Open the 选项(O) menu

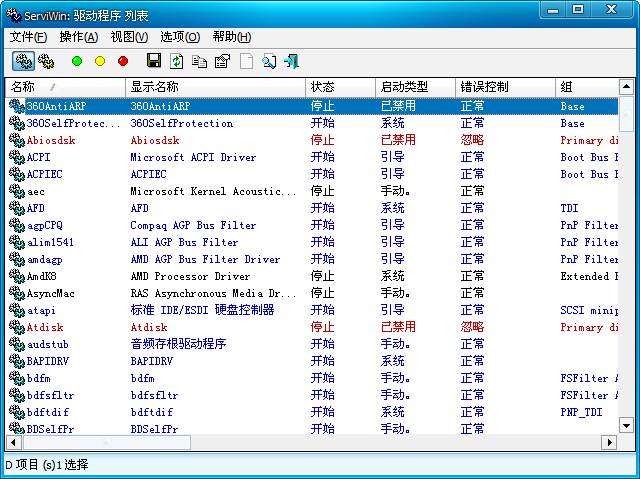pos(180,37)
